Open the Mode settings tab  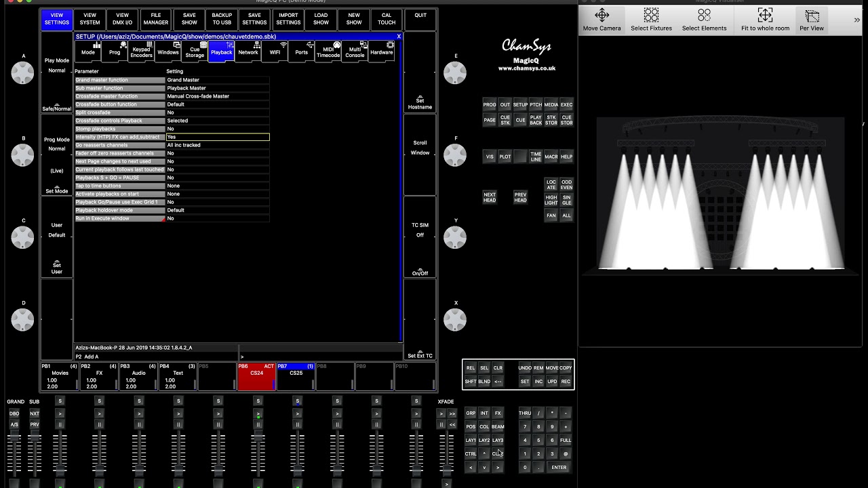point(88,52)
